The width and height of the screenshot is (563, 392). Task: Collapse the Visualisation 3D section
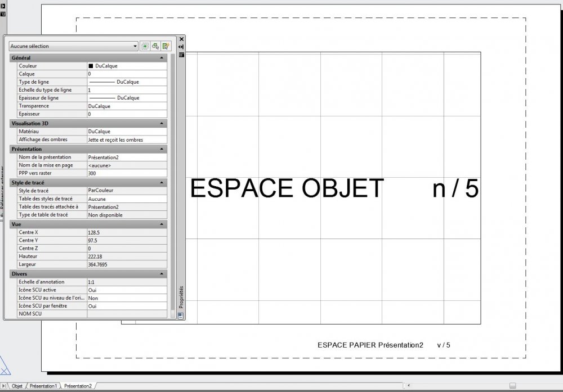(162, 123)
